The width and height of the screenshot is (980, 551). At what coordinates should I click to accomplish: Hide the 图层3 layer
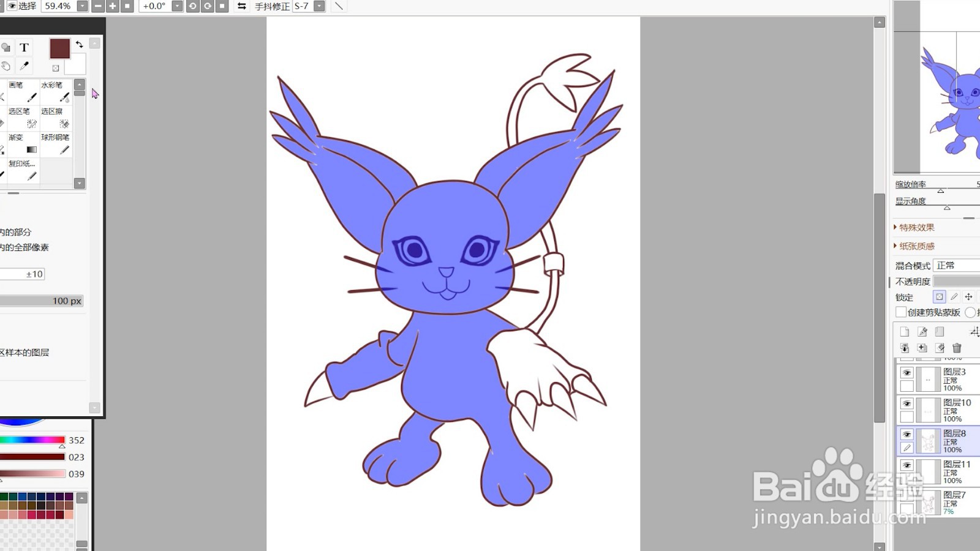[907, 373]
